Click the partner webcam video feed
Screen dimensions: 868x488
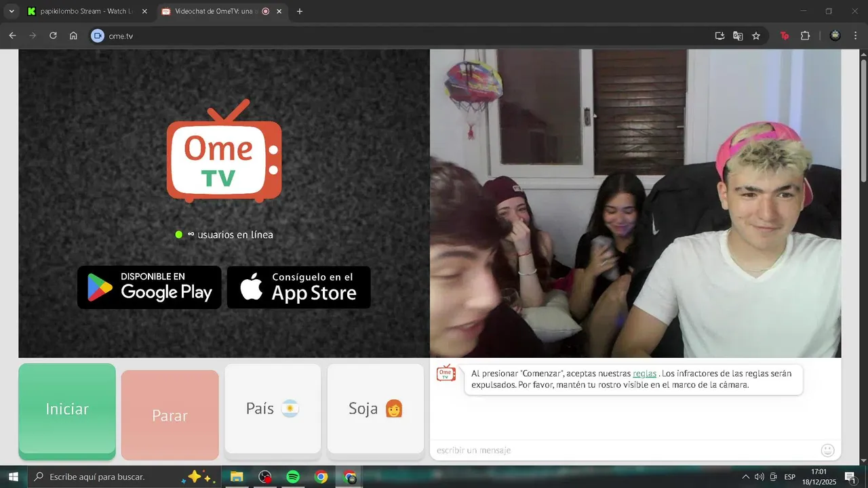pyautogui.click(x=635, y=203)
